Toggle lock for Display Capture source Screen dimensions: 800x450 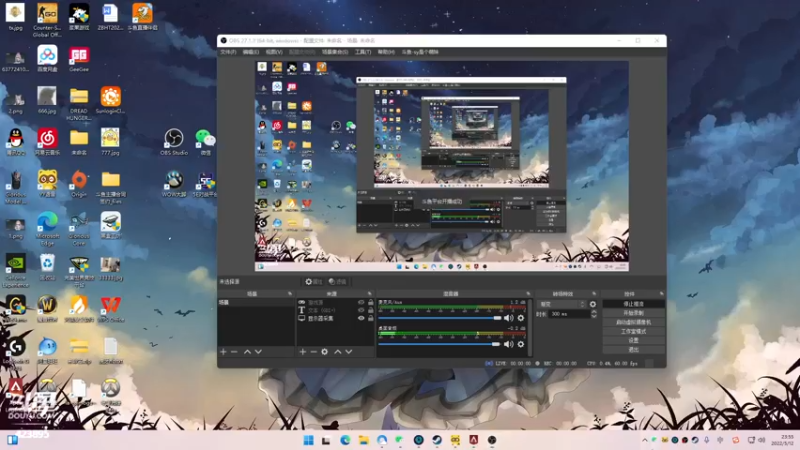coord(371,318)
